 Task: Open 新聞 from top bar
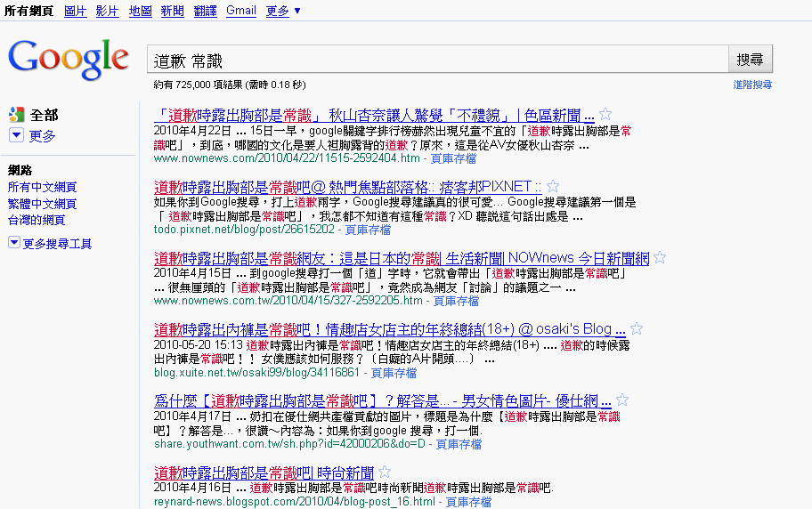click(173, 11)
